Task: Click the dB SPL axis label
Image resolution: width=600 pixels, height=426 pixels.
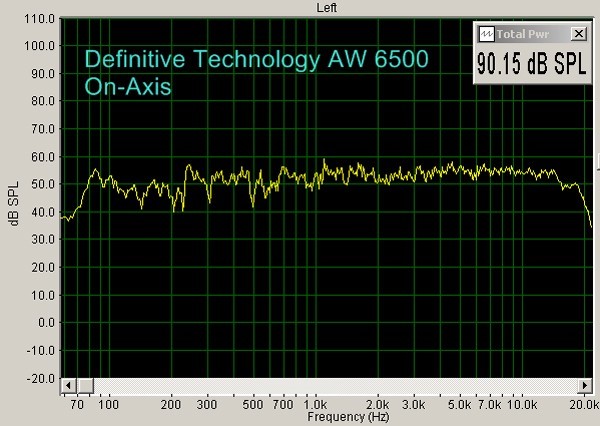Action: pyautogui.click(x=14, y=204)
